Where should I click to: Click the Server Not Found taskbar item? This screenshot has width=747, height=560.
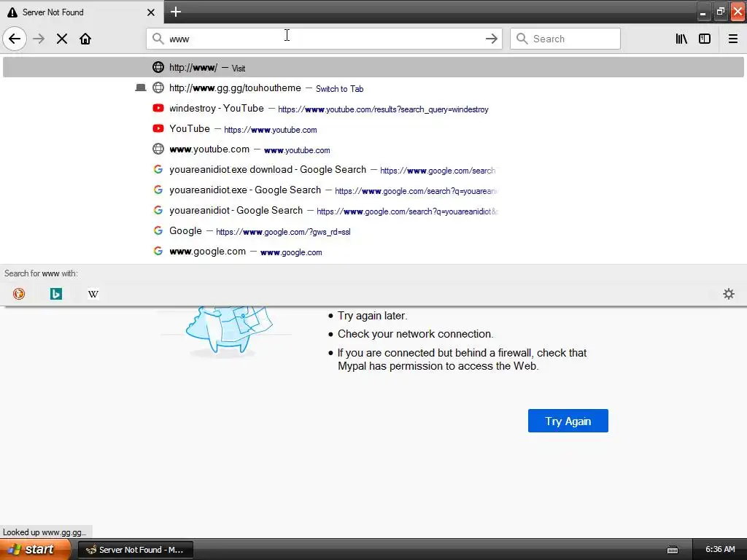135,550
